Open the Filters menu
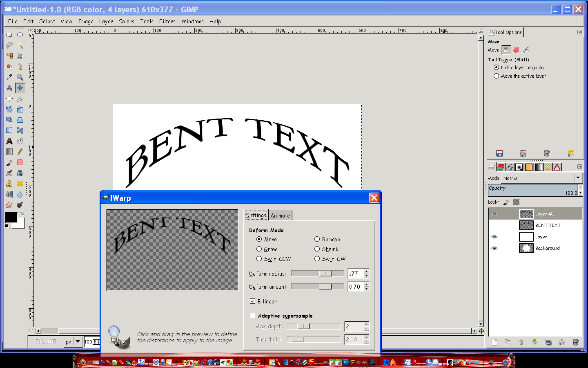588x368 pixels. click(167, 22)
